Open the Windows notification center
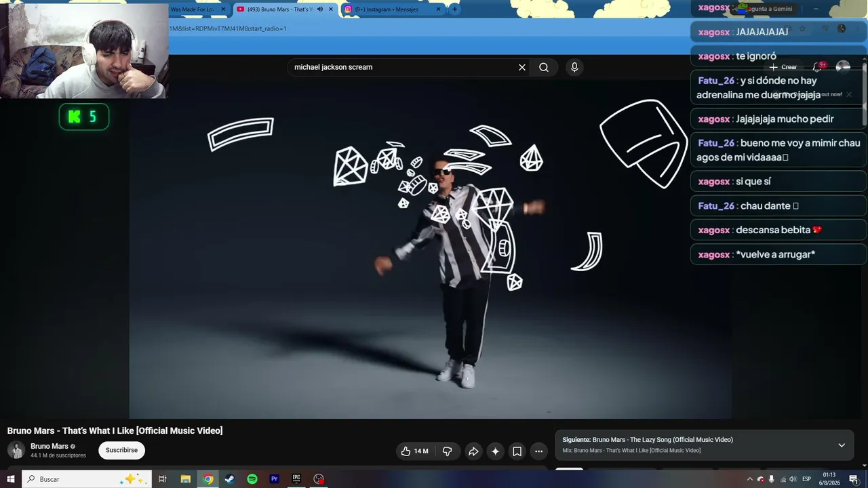The image size is (868, 488). (854, 479)
